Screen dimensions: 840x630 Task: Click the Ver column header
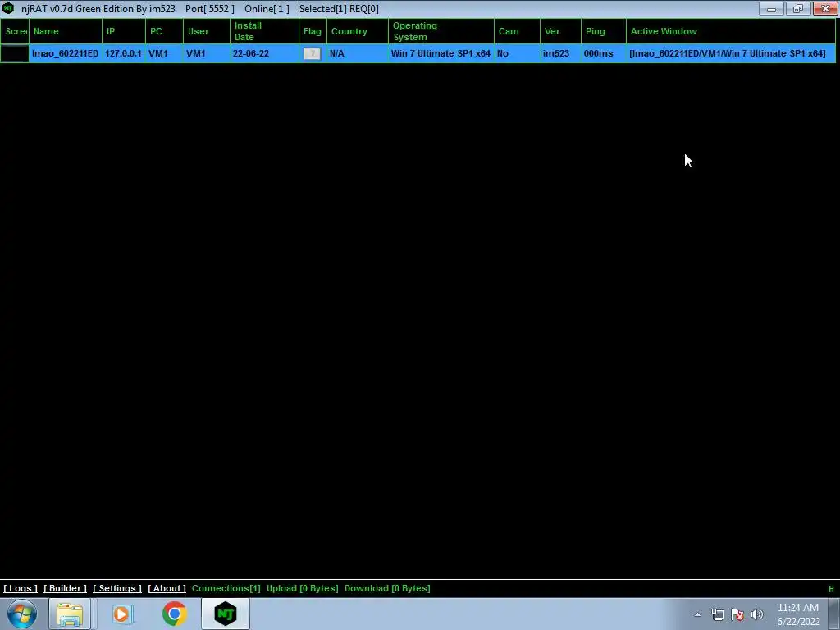point(560,31)
